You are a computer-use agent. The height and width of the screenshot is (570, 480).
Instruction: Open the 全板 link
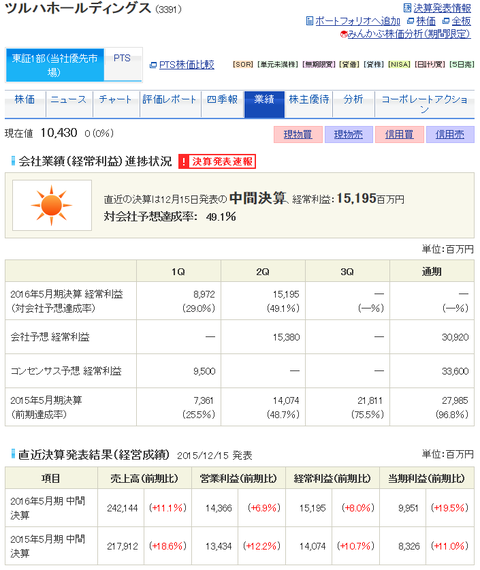(461, 21)
